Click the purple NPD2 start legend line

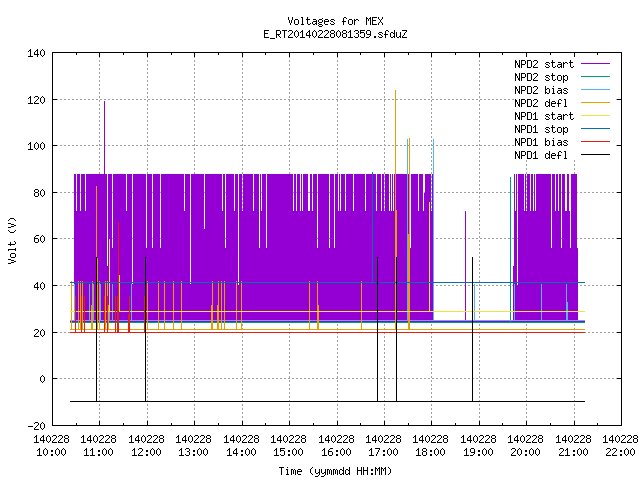[596, 64]
